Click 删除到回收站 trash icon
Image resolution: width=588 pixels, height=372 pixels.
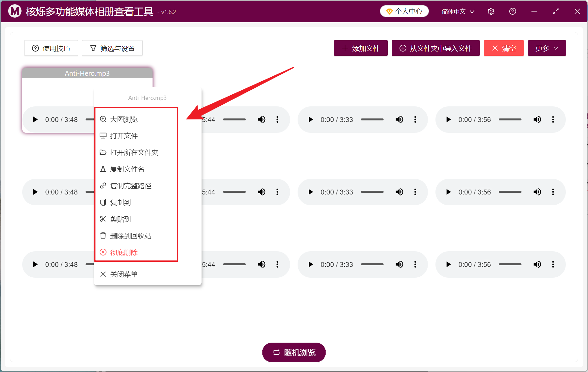pyautogui.click(x=103, y=235)
